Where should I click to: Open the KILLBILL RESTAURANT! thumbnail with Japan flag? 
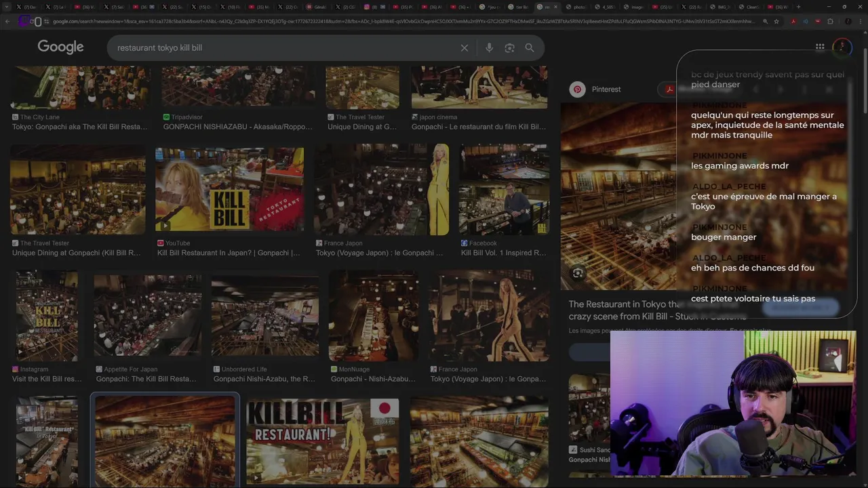point(323,441)
